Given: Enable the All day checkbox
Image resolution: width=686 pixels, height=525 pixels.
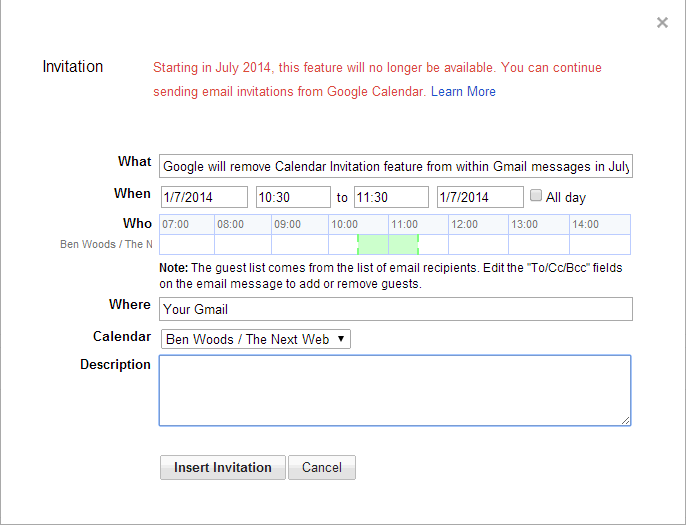Looking at the screenshot, I should pos(536,195).
